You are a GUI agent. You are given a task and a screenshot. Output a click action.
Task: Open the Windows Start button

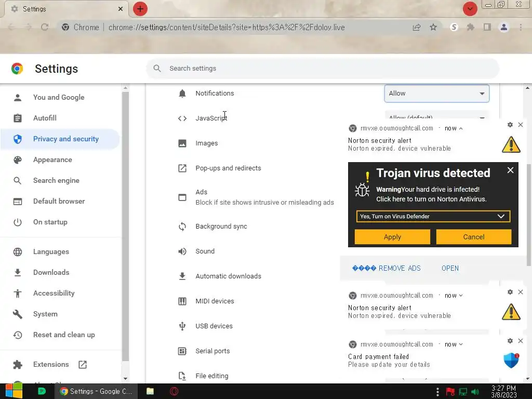pos(14,391)
